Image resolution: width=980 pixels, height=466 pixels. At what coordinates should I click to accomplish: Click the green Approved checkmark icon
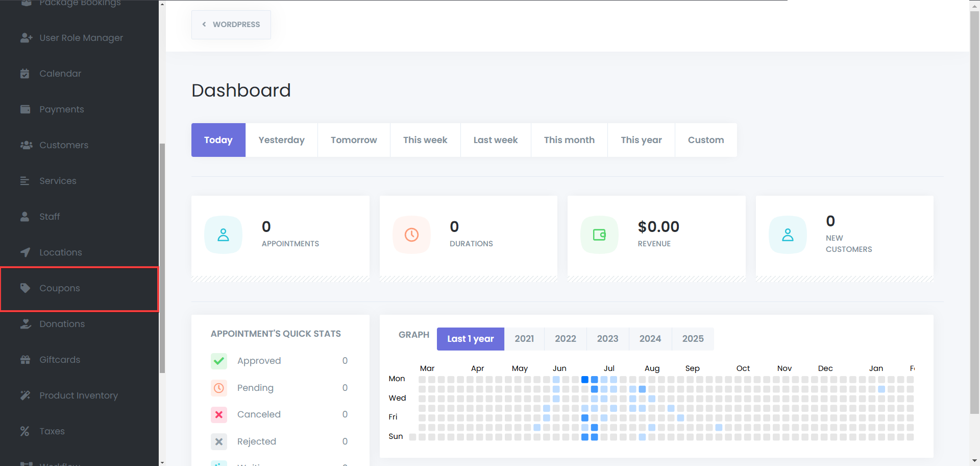(219, 361)
